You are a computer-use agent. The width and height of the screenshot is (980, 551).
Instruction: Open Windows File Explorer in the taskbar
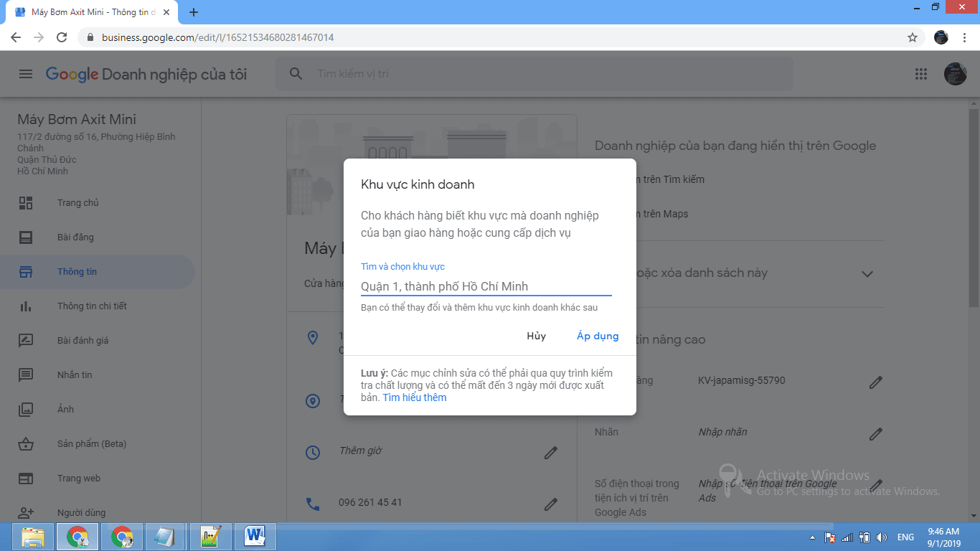click(32, 537)
